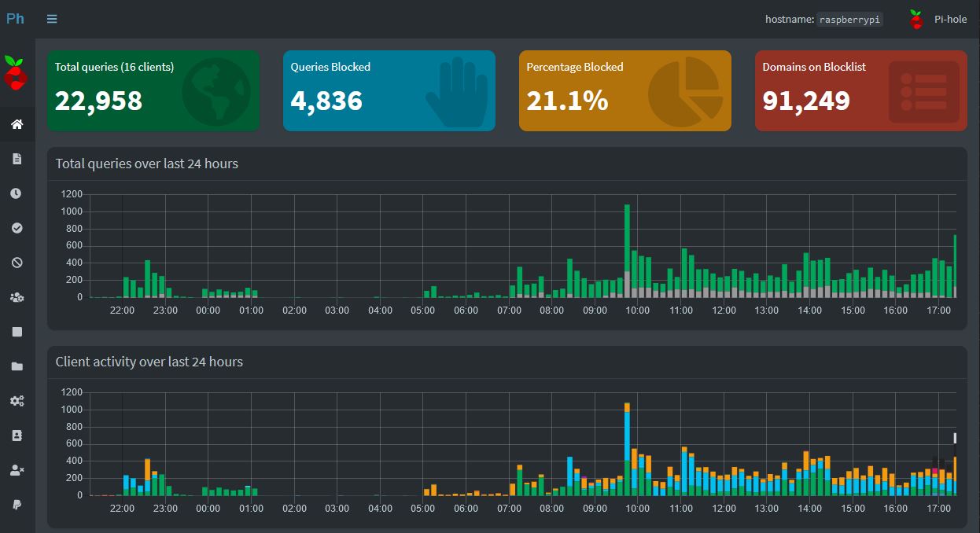Click the stop-square disable icon in sidebar
The height and width of the screenshot is (533, 980).
tap(17, 332)
